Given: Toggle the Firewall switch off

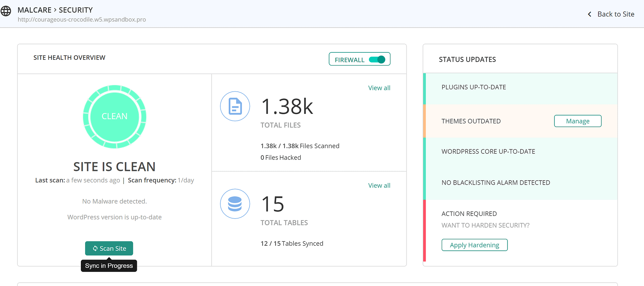Looking at the screenshot, I should pos(377,59).
